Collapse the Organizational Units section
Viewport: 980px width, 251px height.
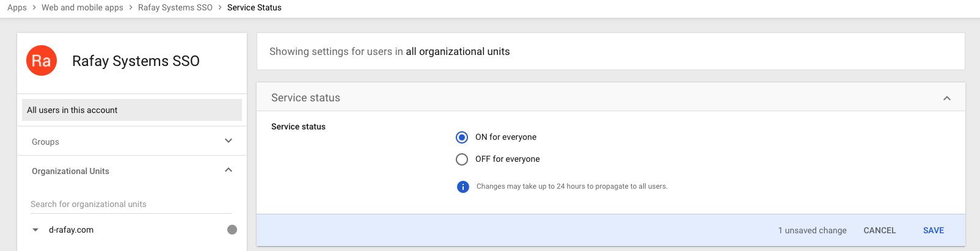[x=229, y=170]
